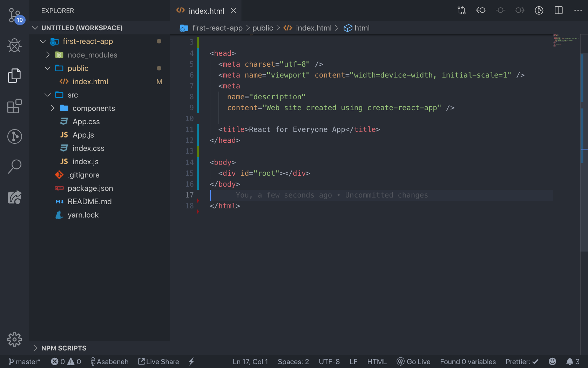The height and width of the screenshot is (368, 588).
Task: Open the yarn.lock file
Action: [x=100, y=215]
